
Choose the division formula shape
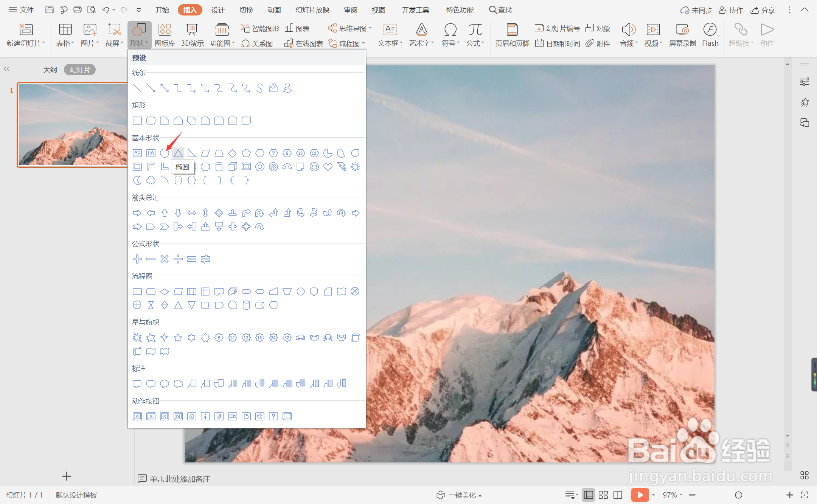click(x=178, y=259)
